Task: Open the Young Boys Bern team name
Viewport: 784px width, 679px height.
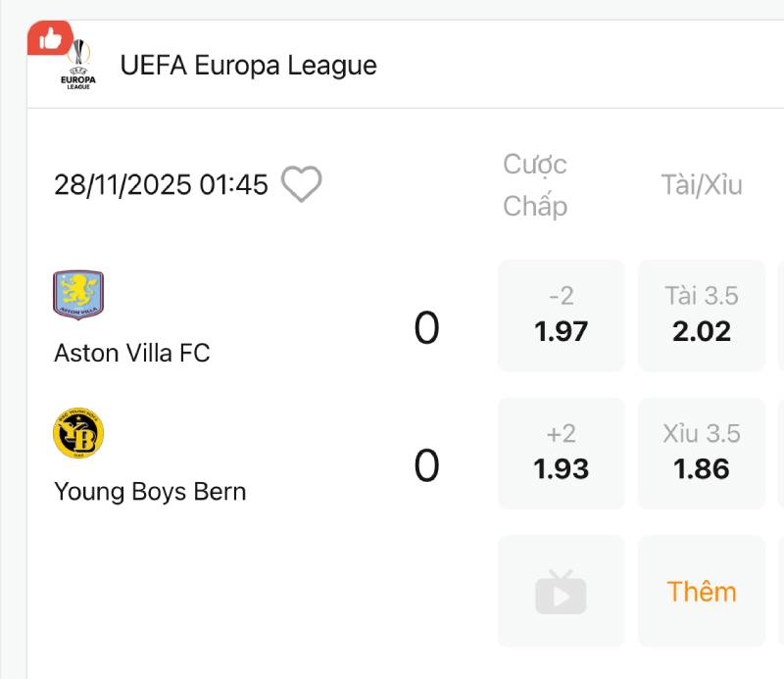Action: click(150, 491)
